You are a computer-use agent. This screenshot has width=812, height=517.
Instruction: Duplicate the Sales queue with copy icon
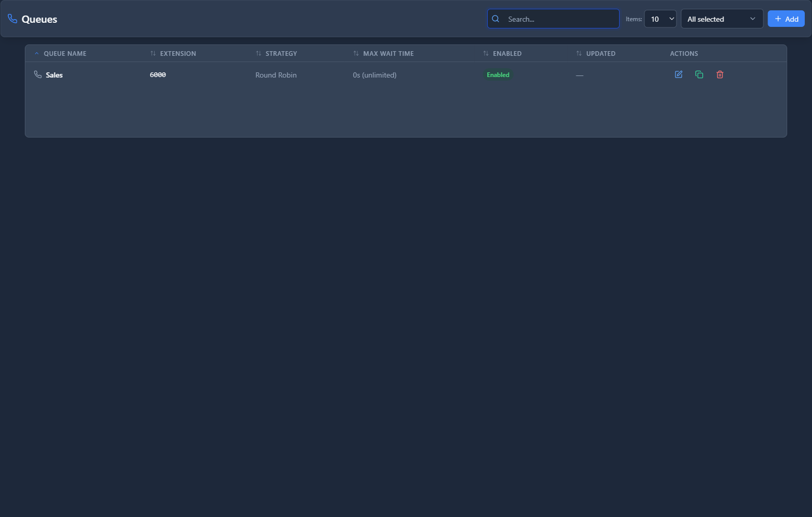(699, 74)
